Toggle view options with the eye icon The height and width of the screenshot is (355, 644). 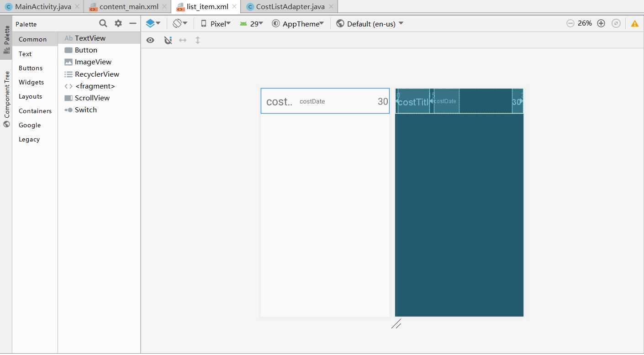[150, 40]
